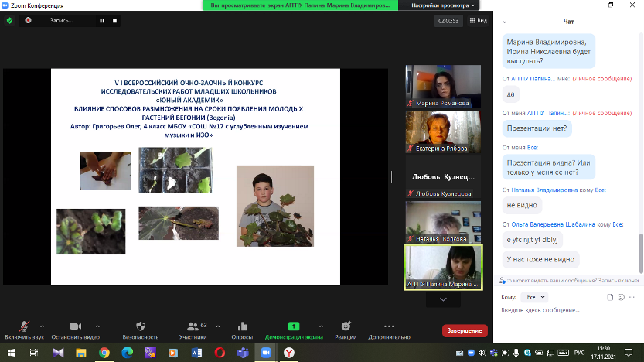Open Реакции emoji reactions
Viewport: 644px width, 362px height.
[346, 327]
